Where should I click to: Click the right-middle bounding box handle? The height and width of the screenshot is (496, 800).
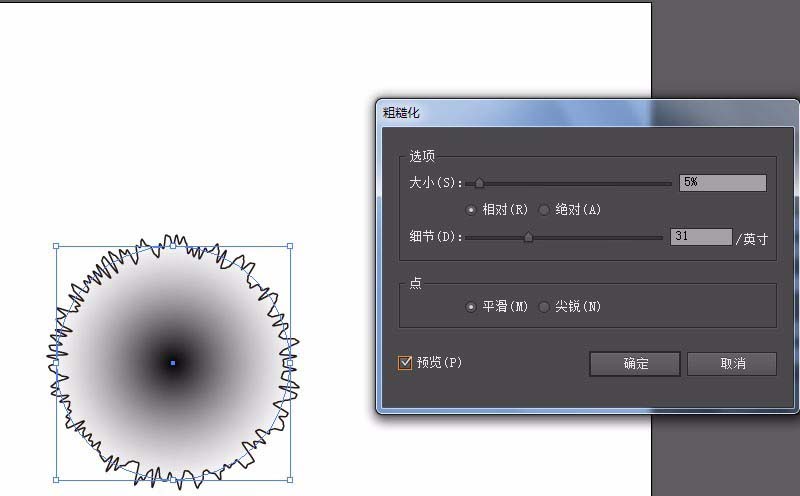290,363
